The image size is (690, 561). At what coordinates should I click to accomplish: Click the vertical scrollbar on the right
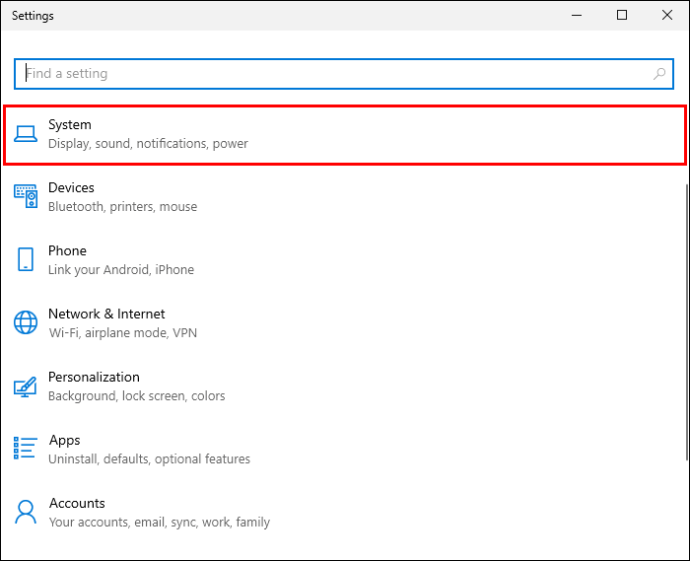687,323
